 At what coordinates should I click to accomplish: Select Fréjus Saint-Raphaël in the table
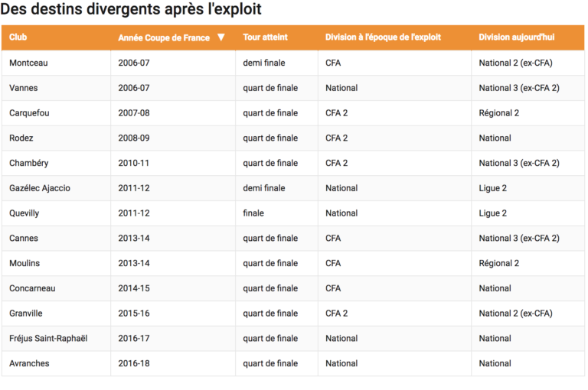[x=48, y=339]
